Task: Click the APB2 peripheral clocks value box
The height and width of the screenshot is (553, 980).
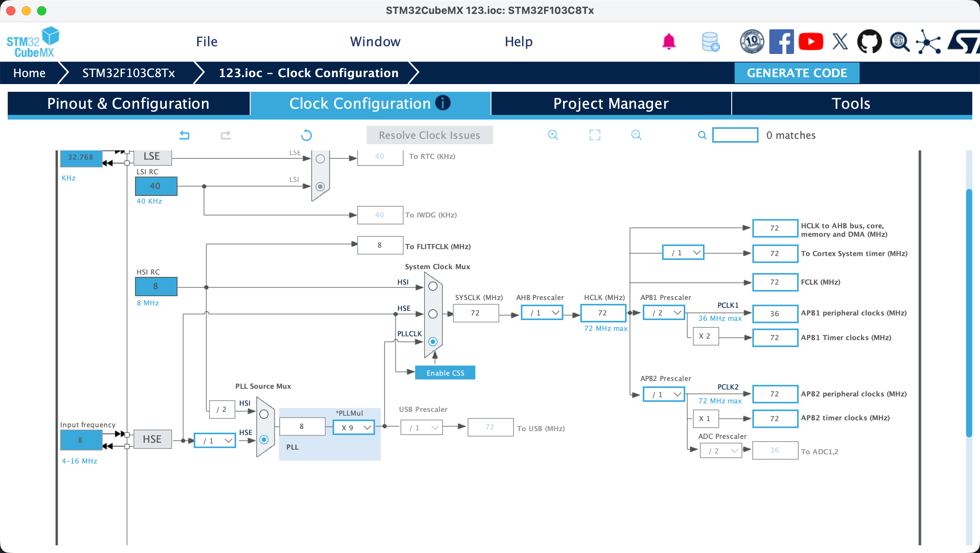Action: tap(775, 394)
